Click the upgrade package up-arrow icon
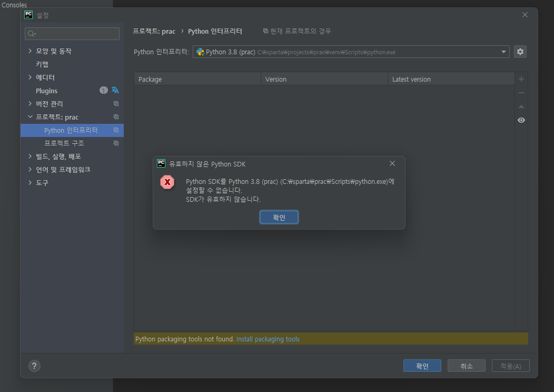The height and width of the screenshot is (392, 554). click(x=521, y=106)
